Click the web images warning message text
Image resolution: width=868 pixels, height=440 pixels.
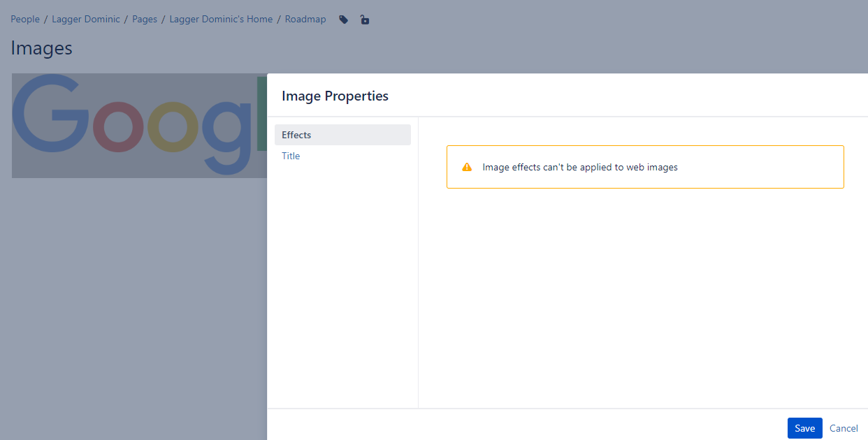click(x=580, y=167)
